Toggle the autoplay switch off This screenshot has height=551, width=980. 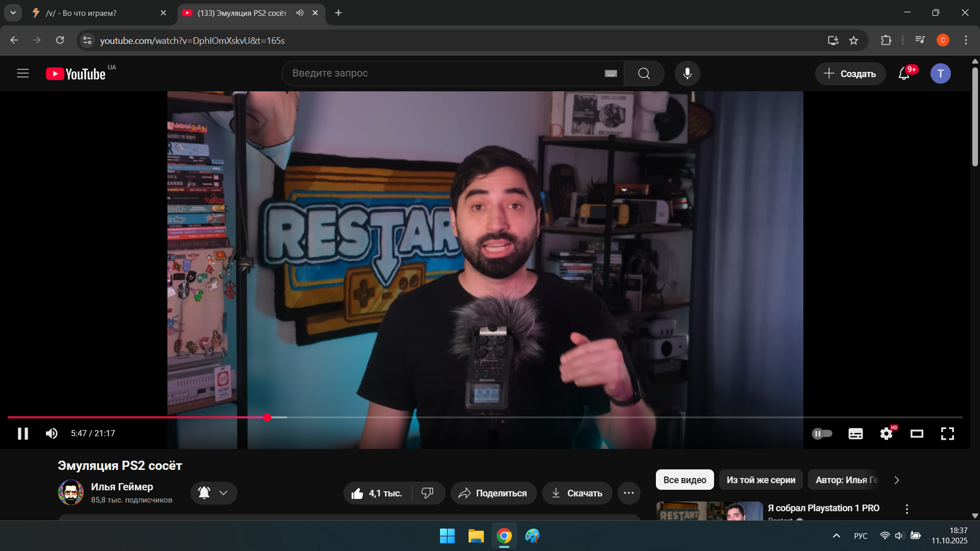[x=822, y=434]
